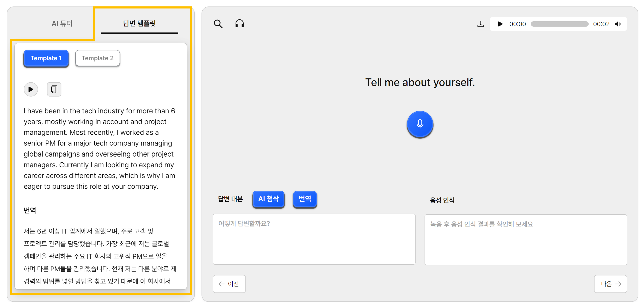
Task: Click the 00:00 elapsed time label
Action: pyautogui.click(x=517, y=24)
